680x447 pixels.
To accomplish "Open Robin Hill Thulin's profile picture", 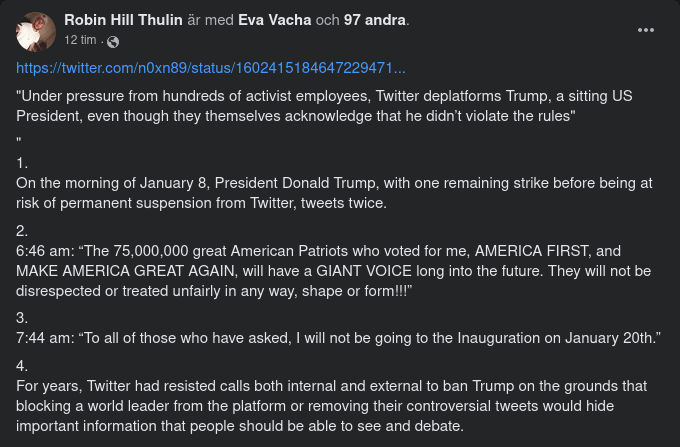I will pos(36,32).
